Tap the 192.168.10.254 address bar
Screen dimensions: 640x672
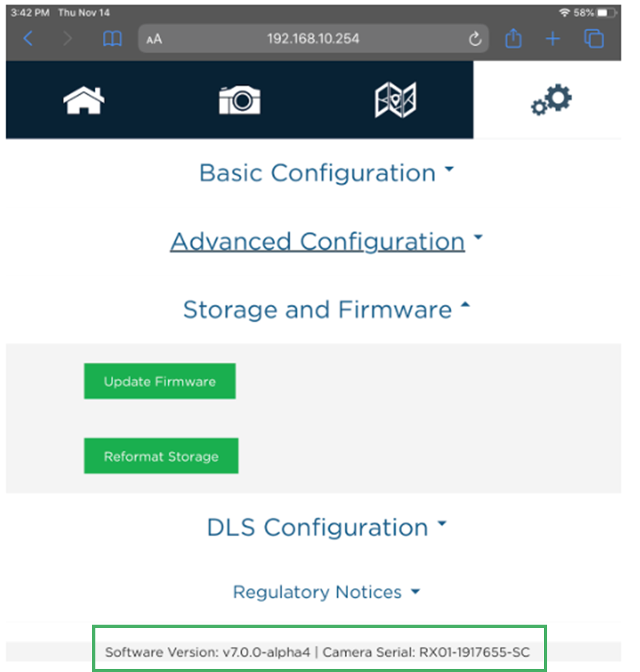tap(313, 39)
